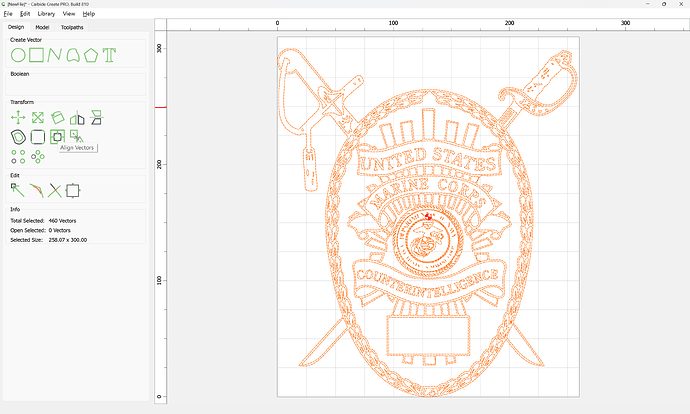Click the Scale (resize) transform tool
Screen dimensions: 690x414
pos(38,117)
